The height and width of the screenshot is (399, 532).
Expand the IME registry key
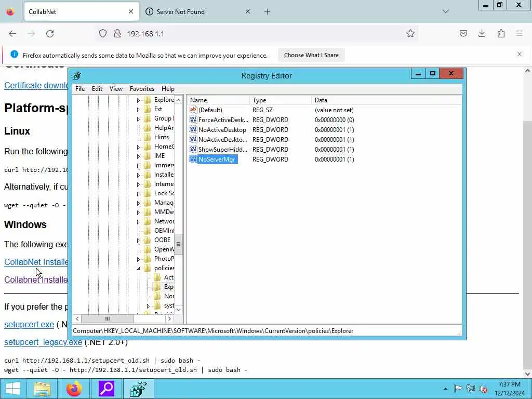pyautogui.click(x=138, y=156)
